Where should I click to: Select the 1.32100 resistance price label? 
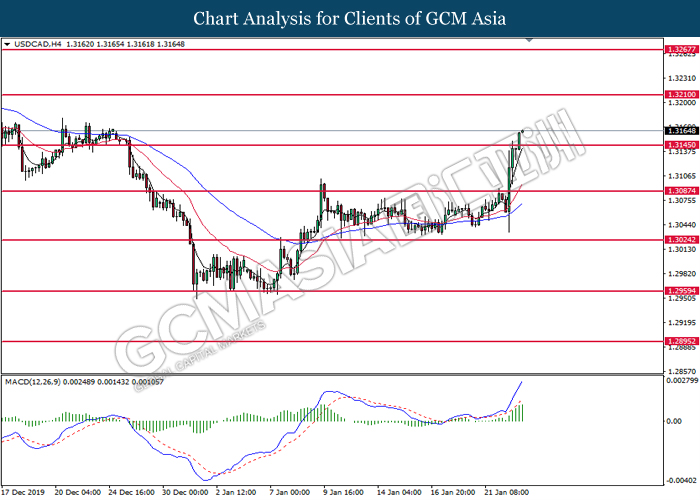click(x=681, y=95)
